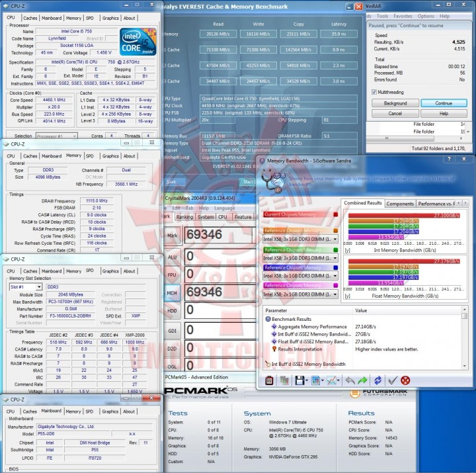Open the green Reference Chipset/Memory dropdown
476x473 pixels.
pyautogui.click(x=300, y=258)
